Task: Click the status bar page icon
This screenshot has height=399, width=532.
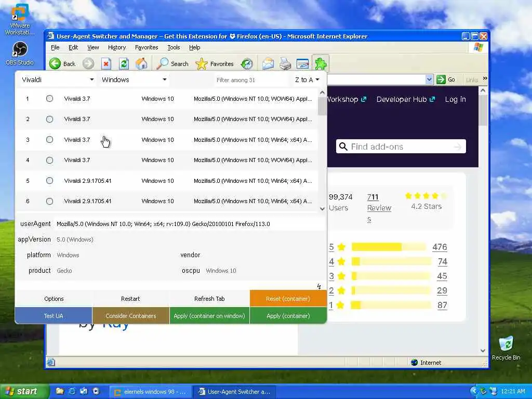Action: 51,362
